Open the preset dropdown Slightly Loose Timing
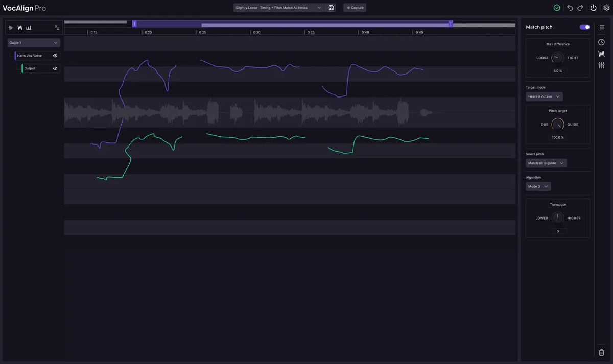 point(279,8)
